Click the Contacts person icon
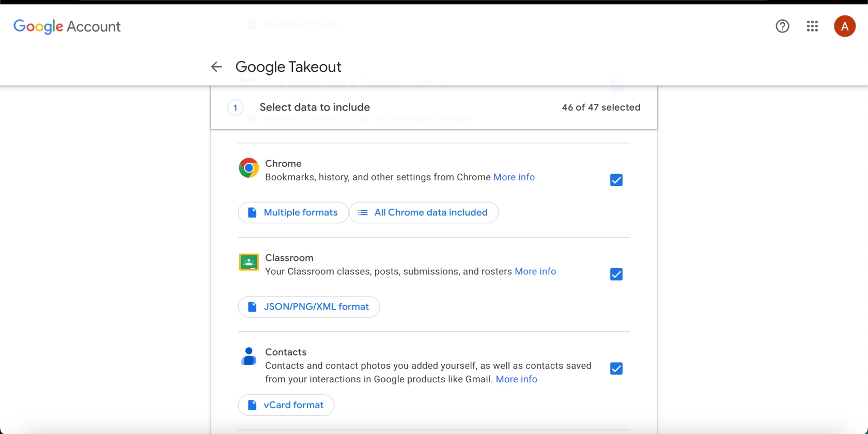 249,356
